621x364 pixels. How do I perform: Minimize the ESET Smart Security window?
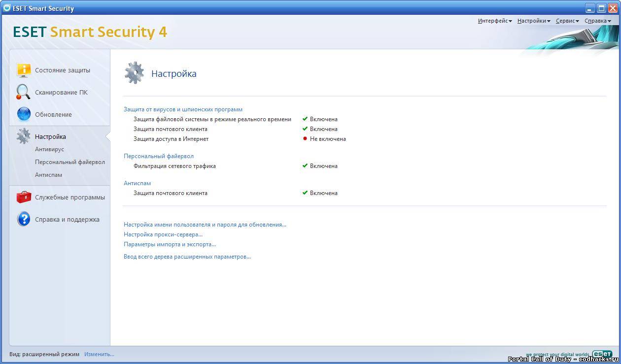[590, 8]
